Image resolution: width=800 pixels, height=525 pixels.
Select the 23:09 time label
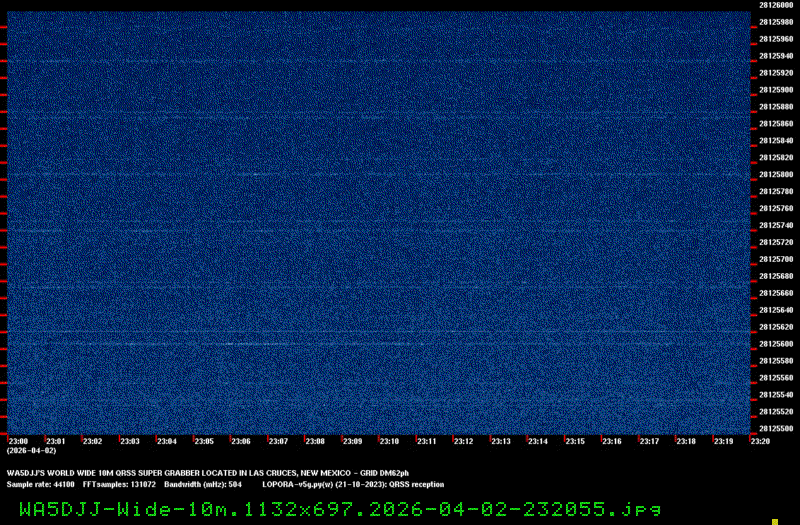pyautogui.click(x=352, y=441)
